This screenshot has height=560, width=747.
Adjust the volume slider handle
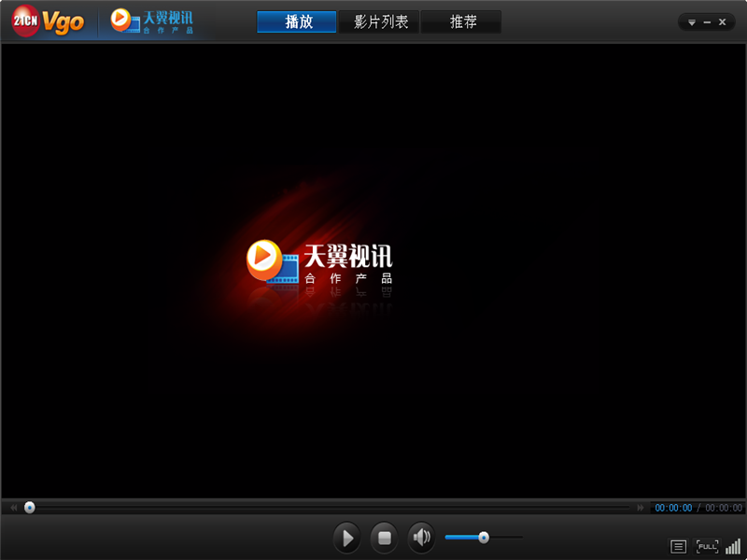(485, 538)
